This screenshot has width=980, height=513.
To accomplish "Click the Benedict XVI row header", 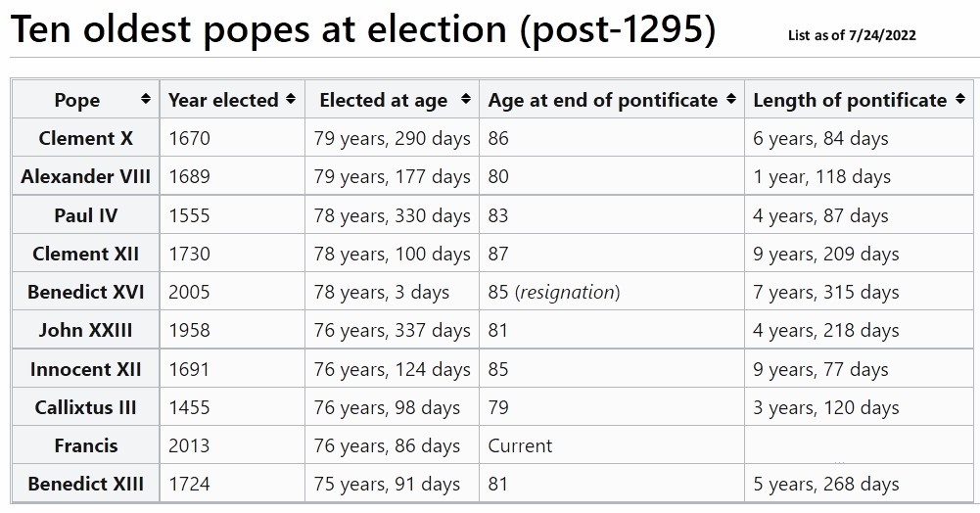I will coord(85,292).
